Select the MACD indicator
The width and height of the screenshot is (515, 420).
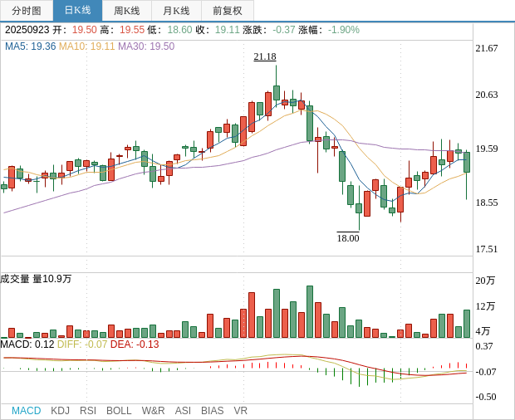26,411
